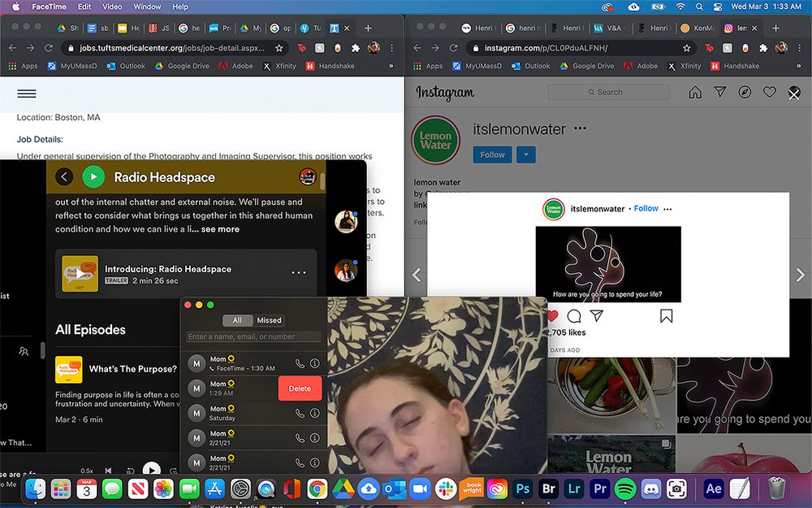The image size is (812, 508).
Task: Open Google Drive from the dock
Action: tap(343, 488)
